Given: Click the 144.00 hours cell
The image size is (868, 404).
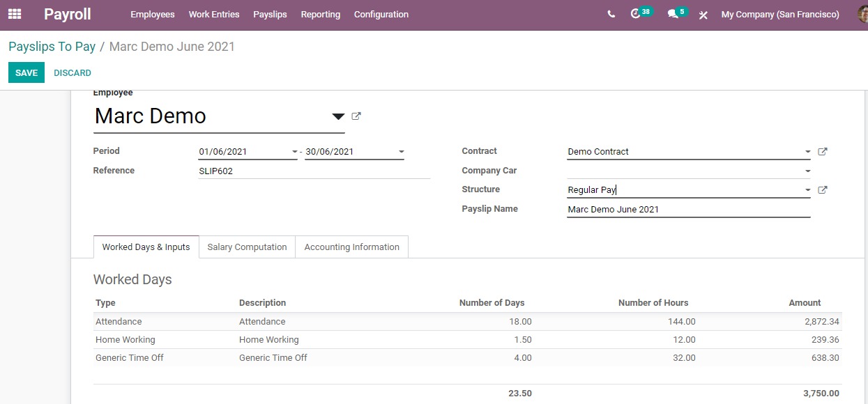Looking at the screenshot, I should pyautogui.click(x=681, y=322).
